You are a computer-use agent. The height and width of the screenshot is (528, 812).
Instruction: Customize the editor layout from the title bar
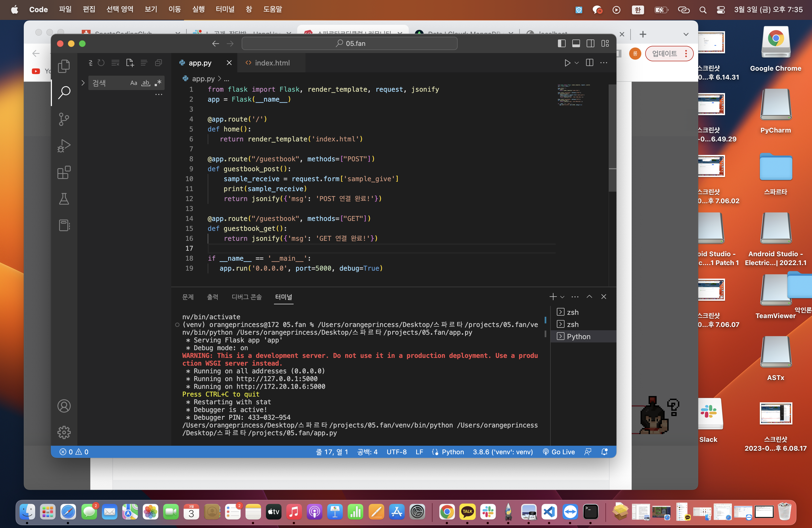(605, 43)
